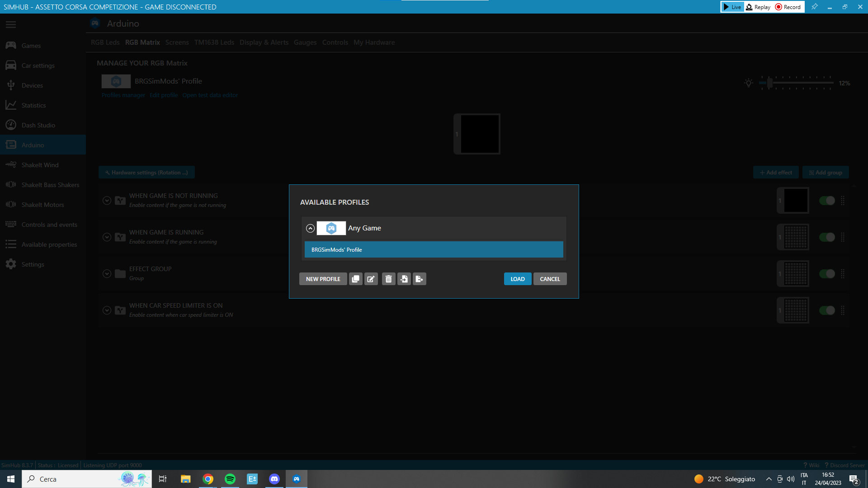This screenshot has height=488, width=868.
Task: Select BRGSimMods' Profile in list
Action: point(434,249)
